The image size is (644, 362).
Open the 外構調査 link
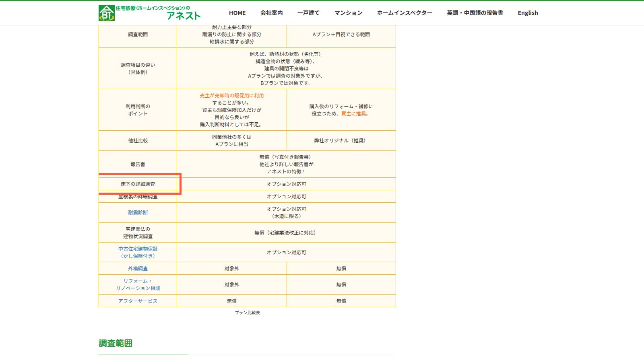coord(138,268)
